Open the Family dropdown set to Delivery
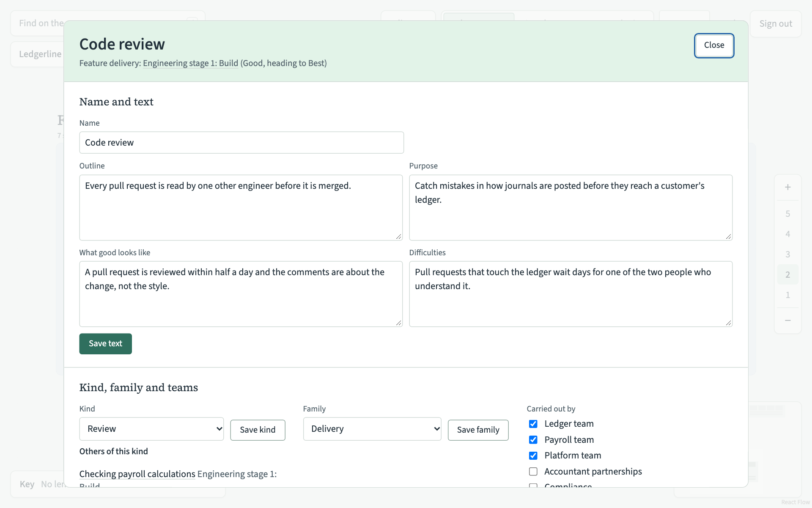The width and height of the screenshot is (812, 508). click(x=372, y=429)
